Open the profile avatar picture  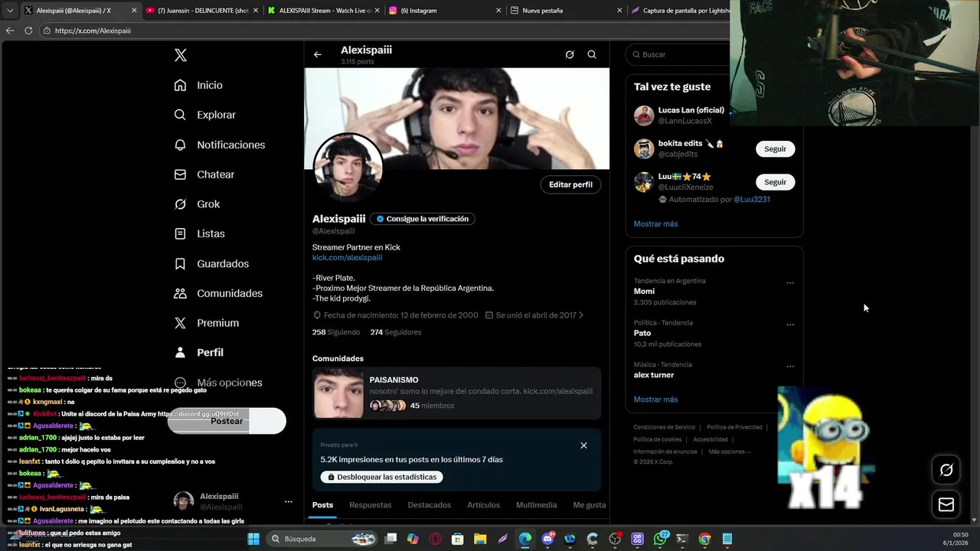[348, 168]
